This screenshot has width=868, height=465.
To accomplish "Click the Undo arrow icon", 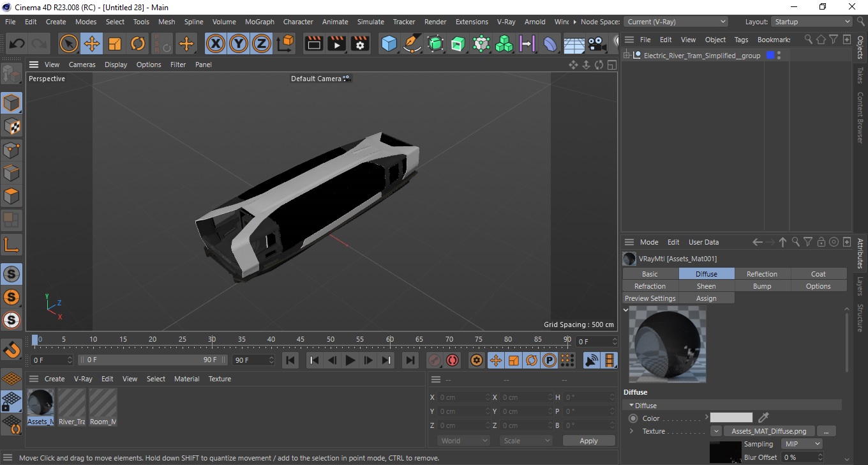I will 17,44.
